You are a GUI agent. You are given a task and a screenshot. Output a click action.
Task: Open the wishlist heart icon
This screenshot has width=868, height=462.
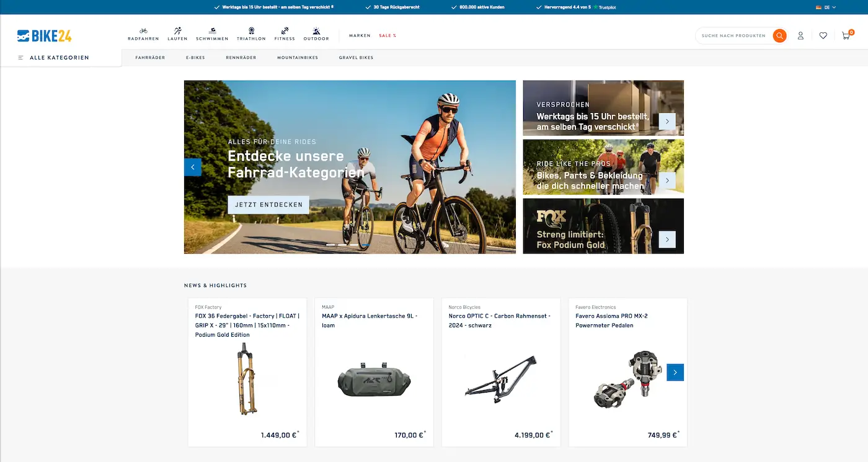tap(823, 36)
